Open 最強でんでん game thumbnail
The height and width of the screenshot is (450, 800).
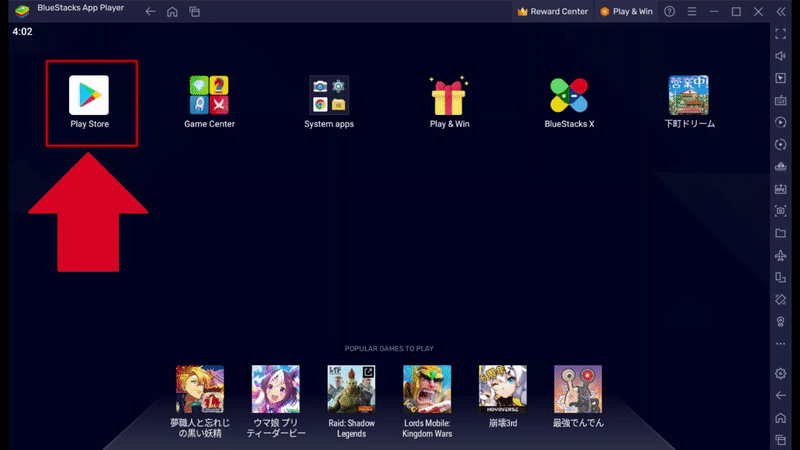578,389
